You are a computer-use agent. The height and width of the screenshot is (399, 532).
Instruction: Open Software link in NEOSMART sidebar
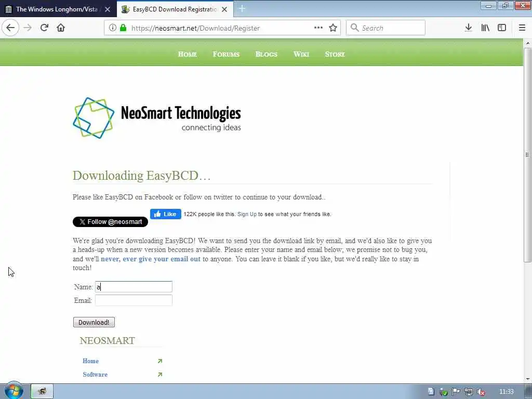coord(95,375)
